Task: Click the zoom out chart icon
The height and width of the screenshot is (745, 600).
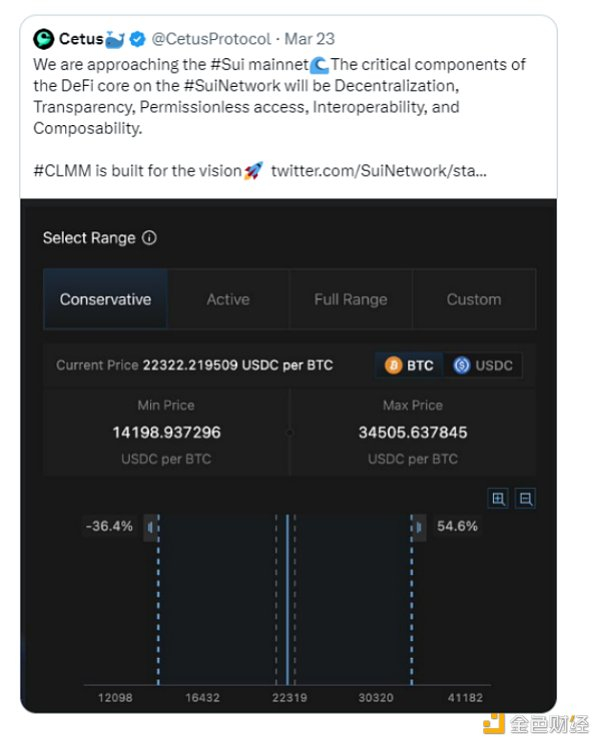Action: tap(525, 498)
